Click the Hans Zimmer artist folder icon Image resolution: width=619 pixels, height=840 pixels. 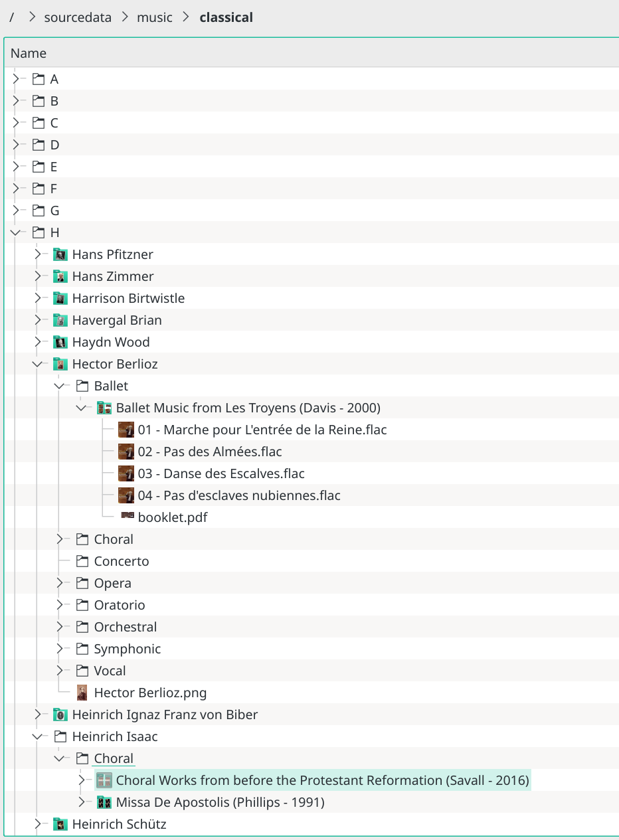coord(60,276)
